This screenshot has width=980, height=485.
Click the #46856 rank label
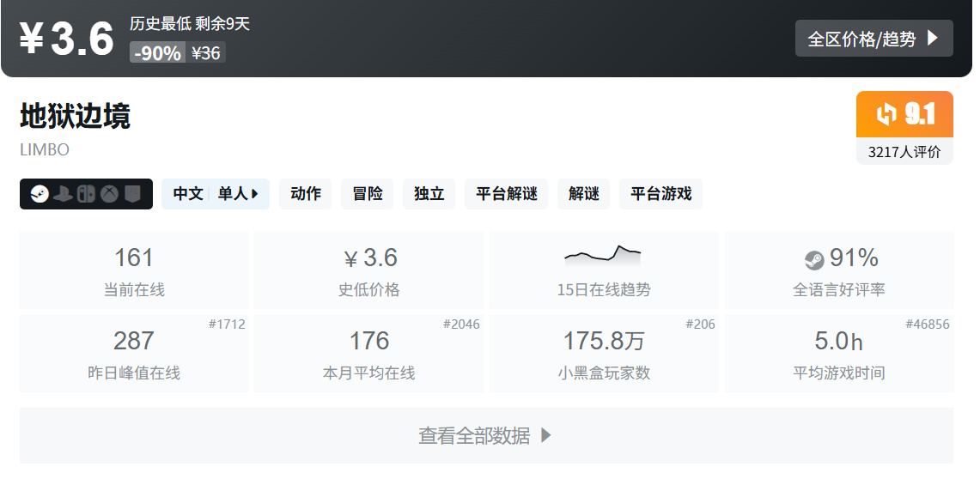pos(928,324)
